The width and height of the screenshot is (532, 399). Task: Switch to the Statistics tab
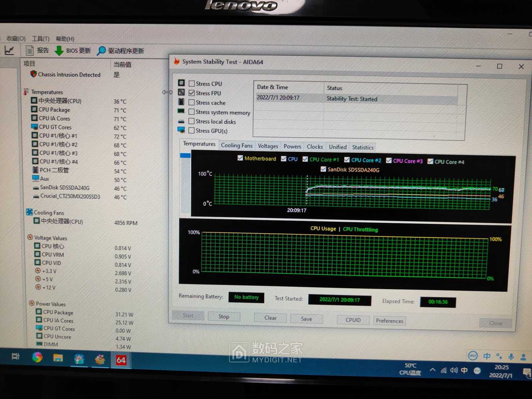[x=363, y=148]
